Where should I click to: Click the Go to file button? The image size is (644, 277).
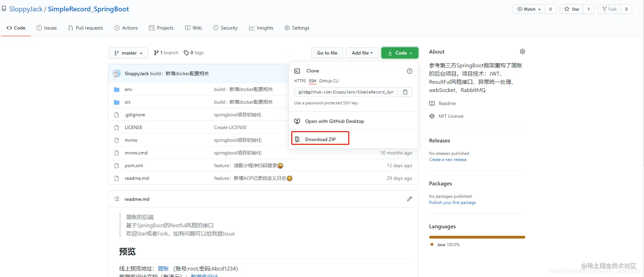327,53
